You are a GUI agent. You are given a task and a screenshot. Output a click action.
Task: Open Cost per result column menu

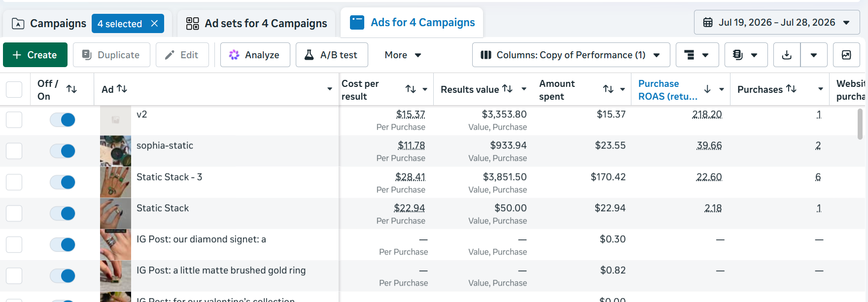tap(425, 89)
